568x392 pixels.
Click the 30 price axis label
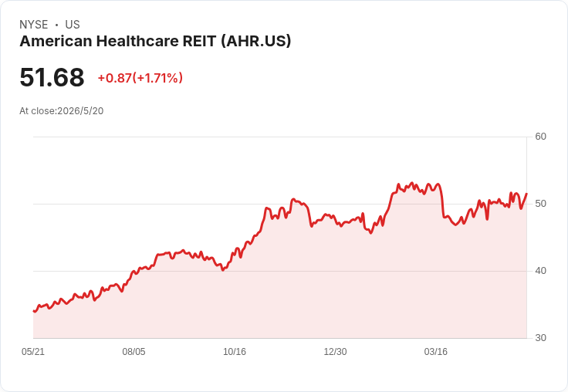pos(540,338)
